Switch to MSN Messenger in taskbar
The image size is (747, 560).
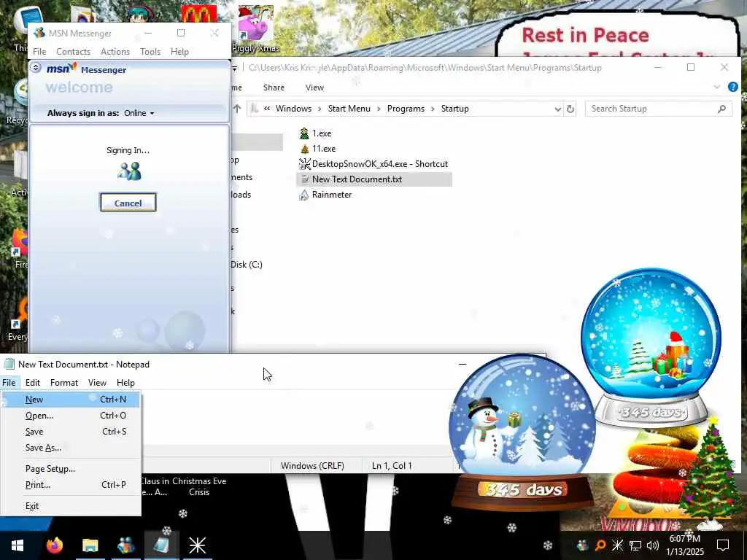click(125, 545)
